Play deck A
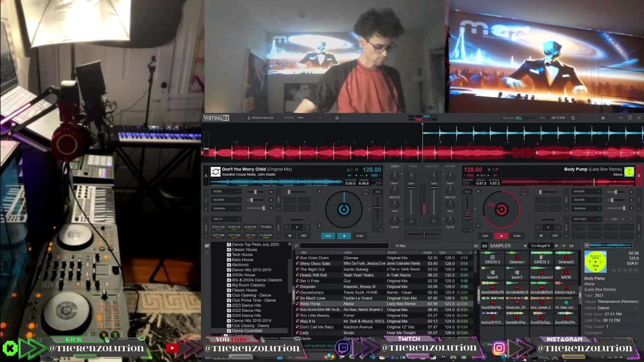The image size is (644, 362). click(x=344, y=236)
